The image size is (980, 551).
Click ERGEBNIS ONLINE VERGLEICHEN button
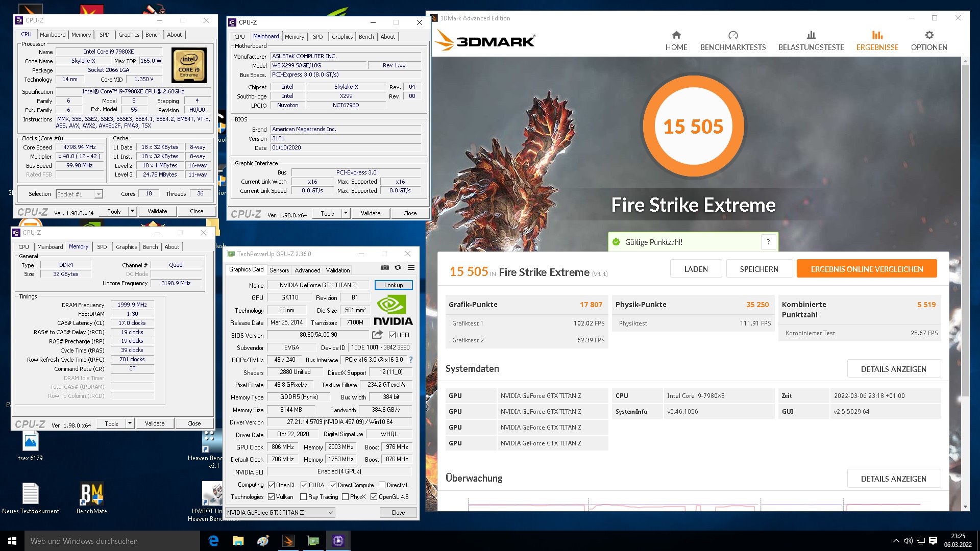(867, 269)
